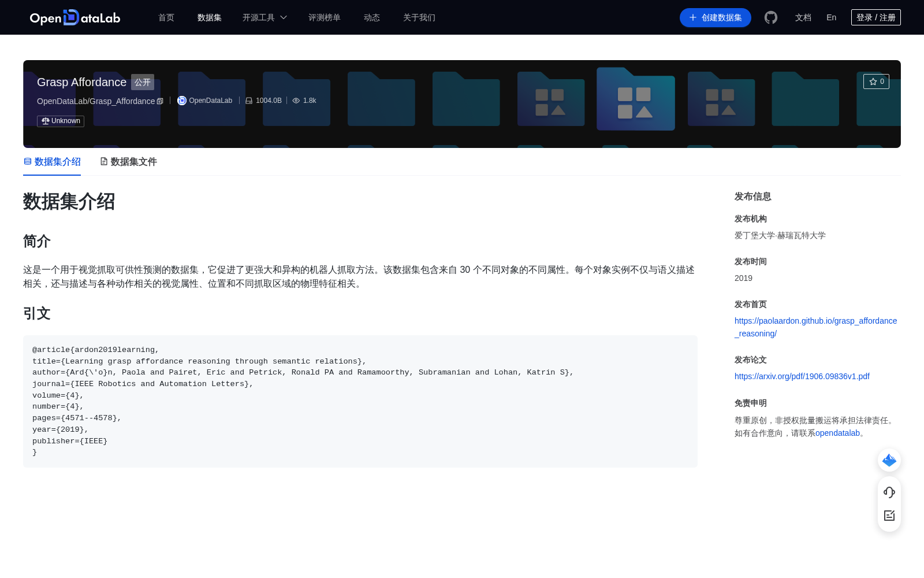
Task: Click the Grasp Affordance dataset title
Action: point(82,82)
